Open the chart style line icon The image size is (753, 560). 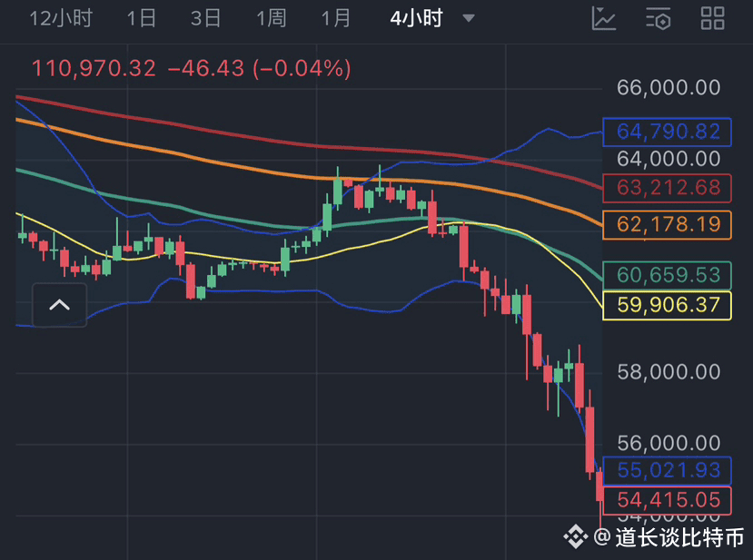point(604,18)
